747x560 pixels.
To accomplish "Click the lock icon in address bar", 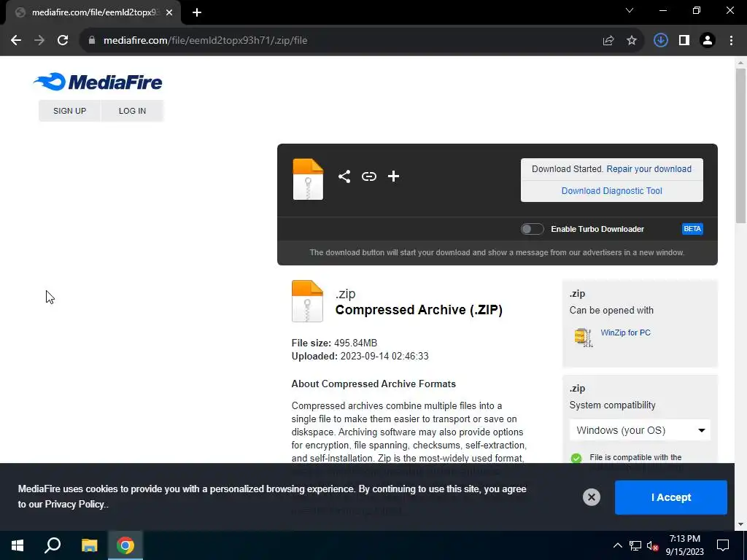I will click(x=91, y=41).
